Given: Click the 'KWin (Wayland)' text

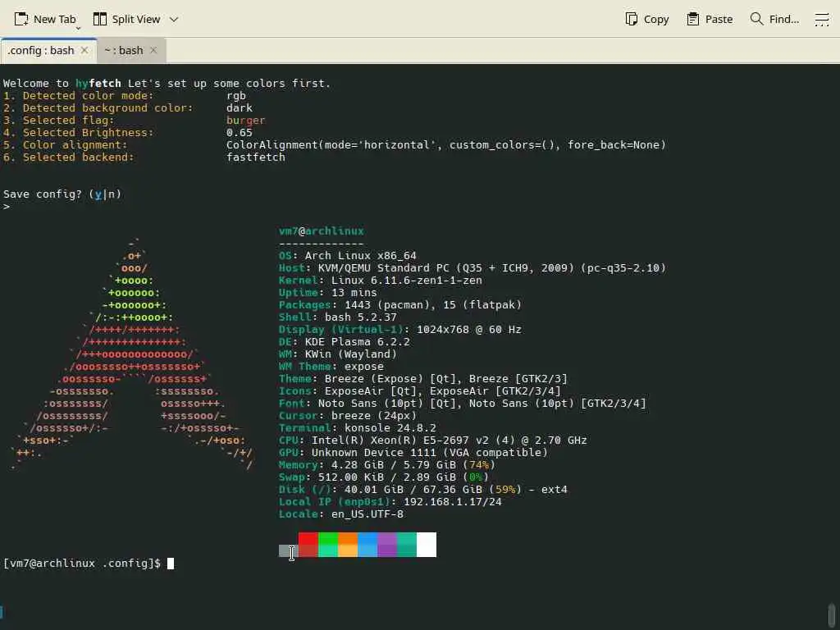Looking at the screenshot, I should coord(351,354).
